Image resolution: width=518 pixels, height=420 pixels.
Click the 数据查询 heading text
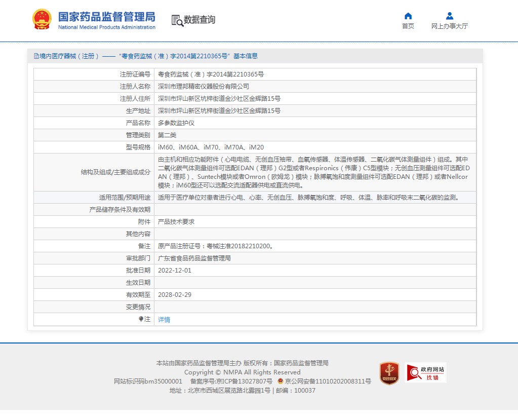coord(200,19)
